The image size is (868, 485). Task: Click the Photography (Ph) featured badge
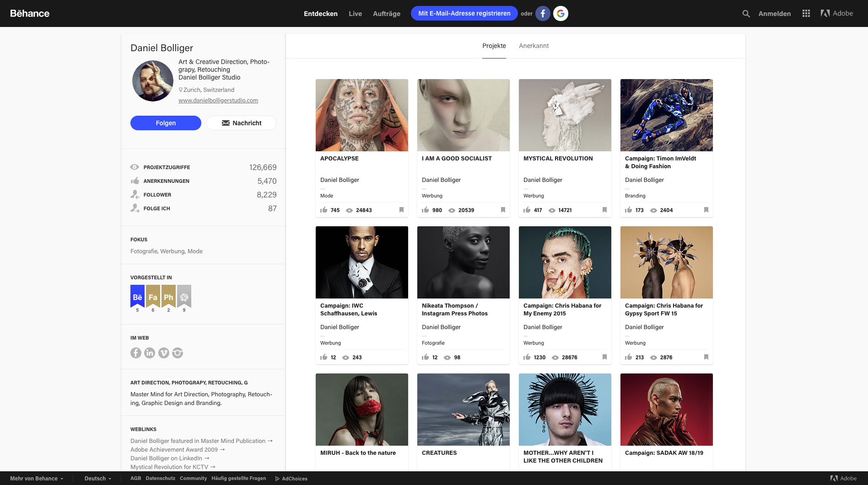coord(168,297)
